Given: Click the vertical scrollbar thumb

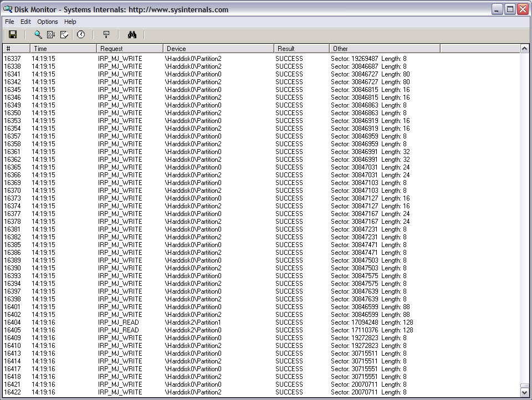Looking at the screenshot, I should (524, 386).
